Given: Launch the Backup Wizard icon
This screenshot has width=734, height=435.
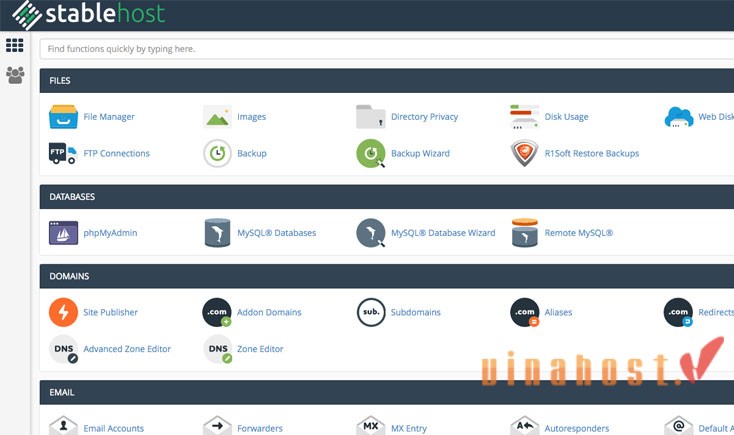Looking at the screenshot, I should (371, 153).
